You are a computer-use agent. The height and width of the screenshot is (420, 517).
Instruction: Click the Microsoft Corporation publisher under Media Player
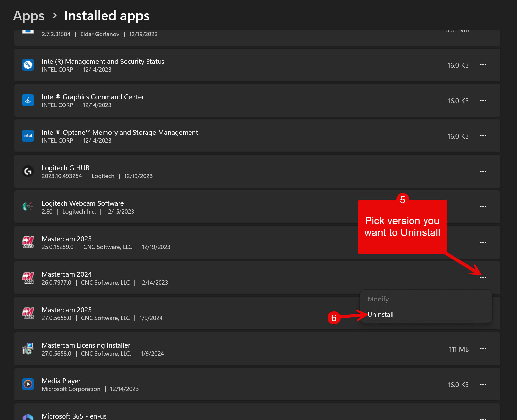coord(71,389)
